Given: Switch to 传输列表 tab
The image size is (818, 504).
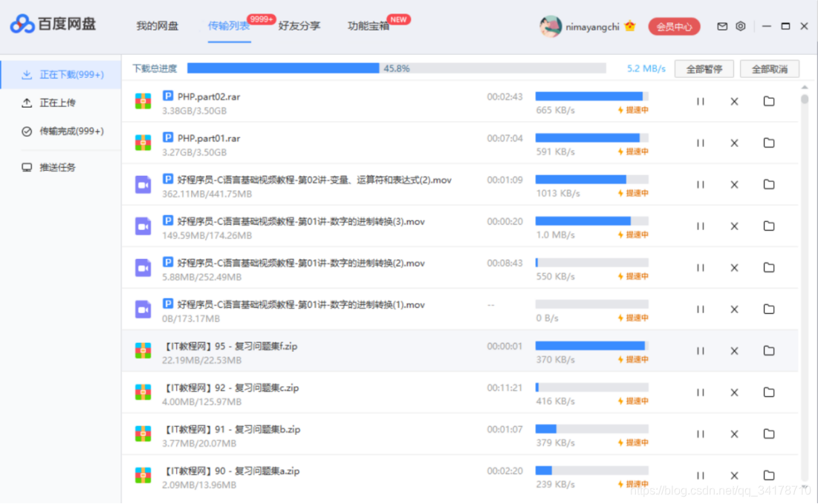Looking at the screenshot, I should pyautogui.click(x=229, y=25).
